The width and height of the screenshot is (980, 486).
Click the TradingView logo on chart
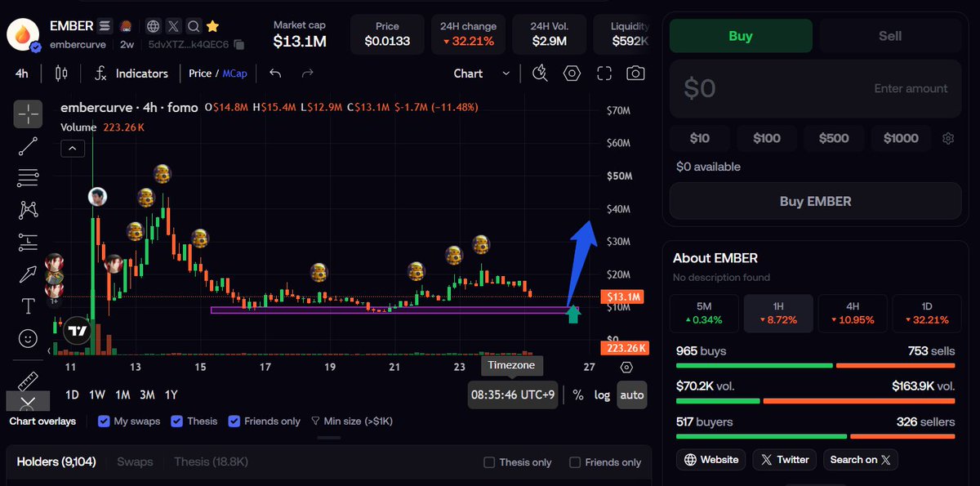(x=78, y=332)
